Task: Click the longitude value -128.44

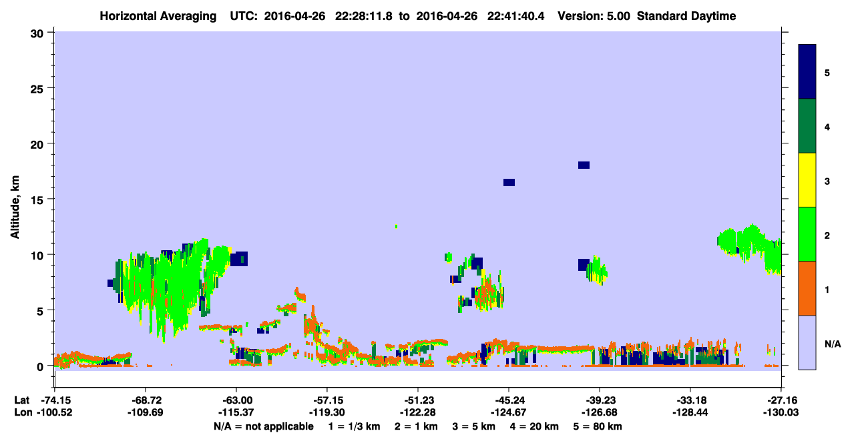Action: click(690, 412)
